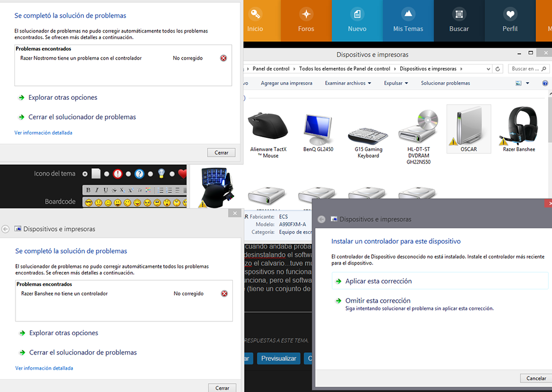The width and height of the screenshot is (552, 392).
Task: Choose Aplicar esta corrección option
Action: click(378, 281)
